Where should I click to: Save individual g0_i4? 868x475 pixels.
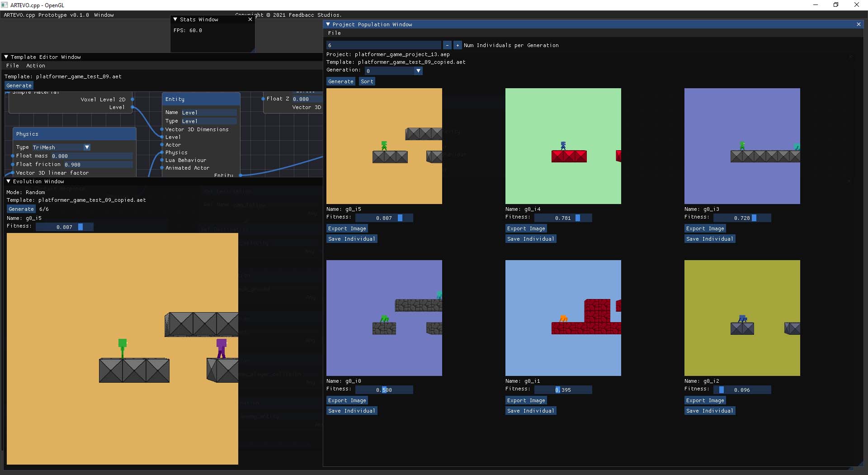click(531, 239)
